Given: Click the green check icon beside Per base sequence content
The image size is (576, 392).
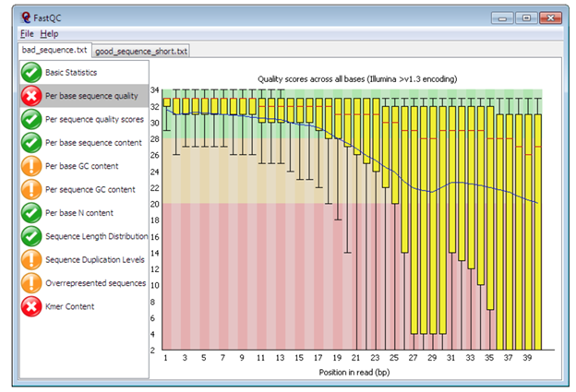Looking at the screenshot, I should coord(31,143).
